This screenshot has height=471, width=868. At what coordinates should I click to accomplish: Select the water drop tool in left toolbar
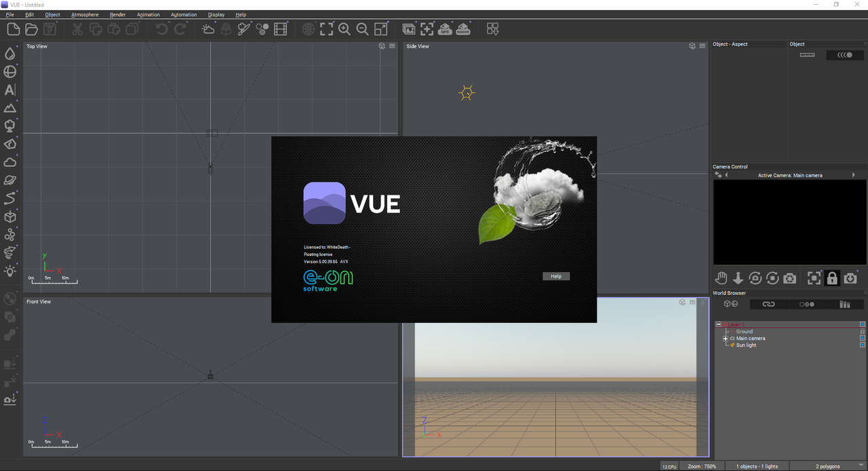[x=10, y=54]
